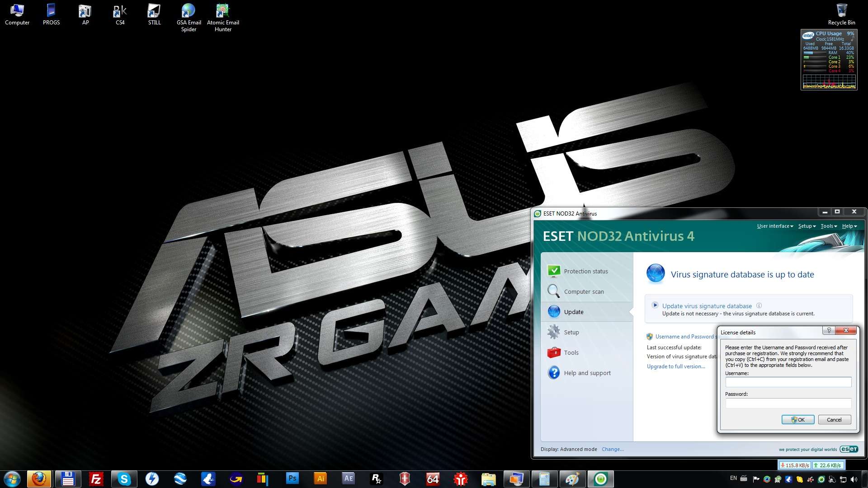
Task: Open Rockstar Games app from taskbar
Action: tap(376, 479)
